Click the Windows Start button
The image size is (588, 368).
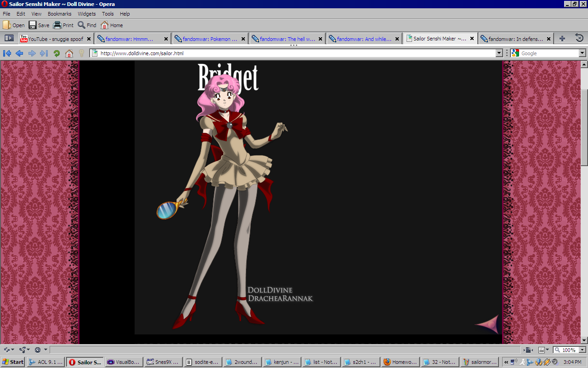point(13,362)
